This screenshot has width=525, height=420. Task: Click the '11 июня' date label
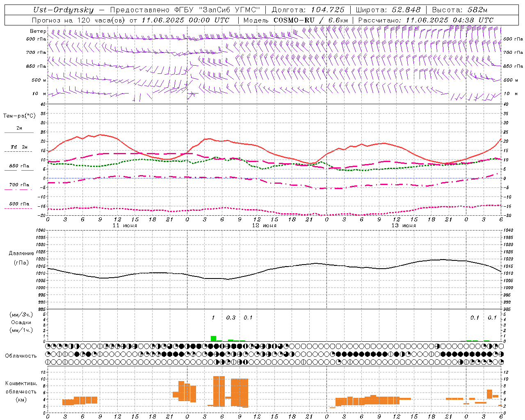[125, 226]
